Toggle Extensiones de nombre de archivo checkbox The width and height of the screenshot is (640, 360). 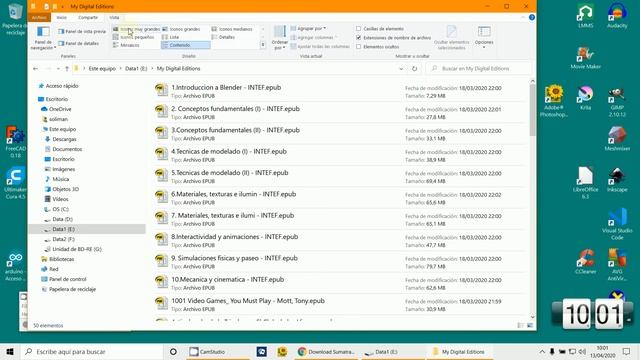(358, 38)
